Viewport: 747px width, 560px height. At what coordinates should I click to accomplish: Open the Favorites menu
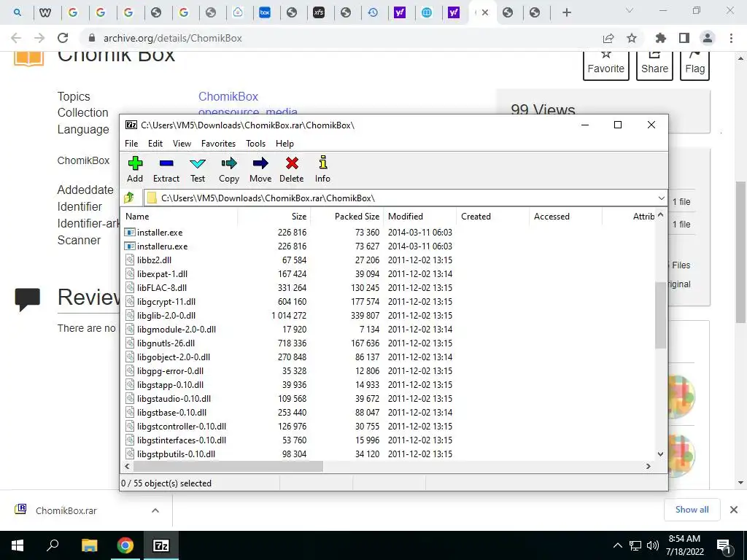(x=218, y=144)
